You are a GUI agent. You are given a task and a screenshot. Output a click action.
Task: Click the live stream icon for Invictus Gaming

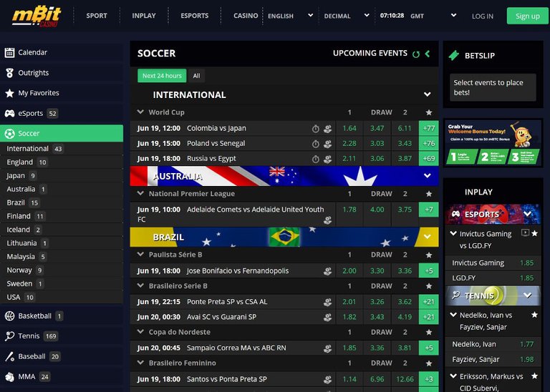click(525, 232)
